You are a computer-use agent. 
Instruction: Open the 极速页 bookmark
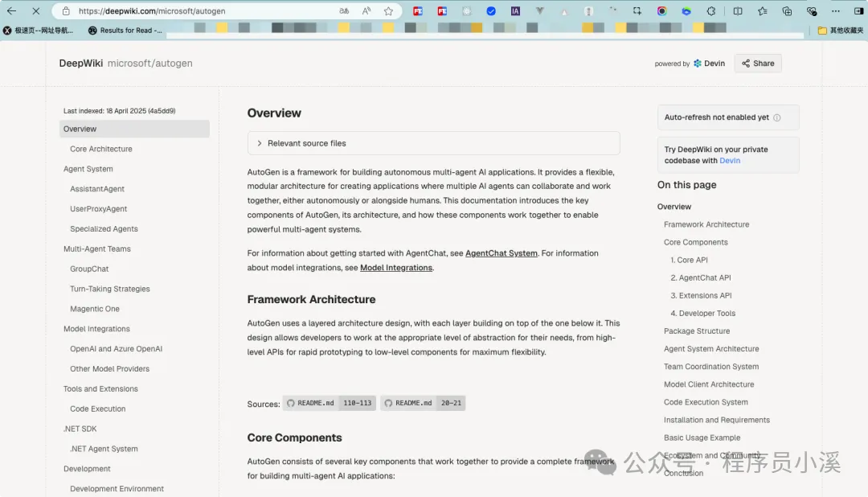(x=39, y=31)
